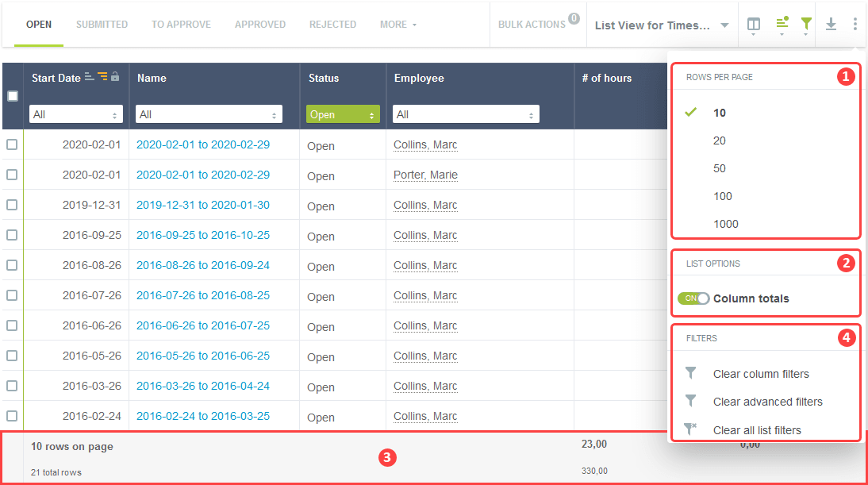This screenshot has width=868, height=485.
Task: Open the Porter, Marie employee link
Action: click(426, 175)
